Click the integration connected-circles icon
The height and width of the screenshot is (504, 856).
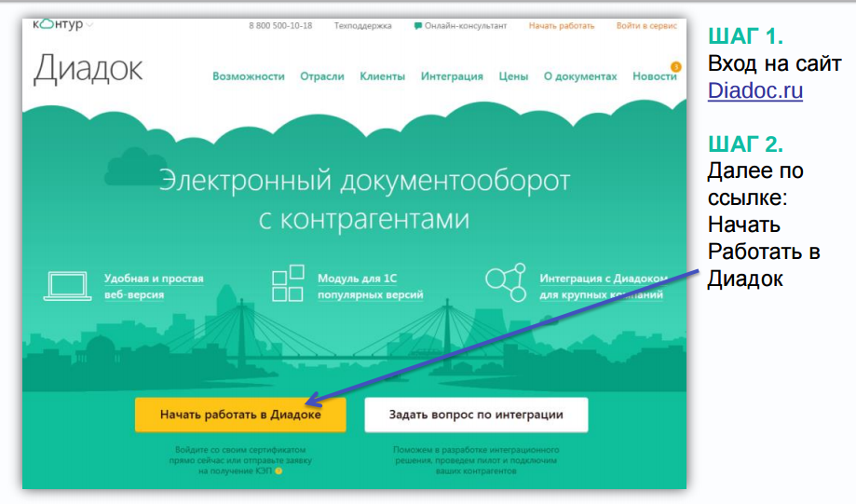tap(506, 282)
